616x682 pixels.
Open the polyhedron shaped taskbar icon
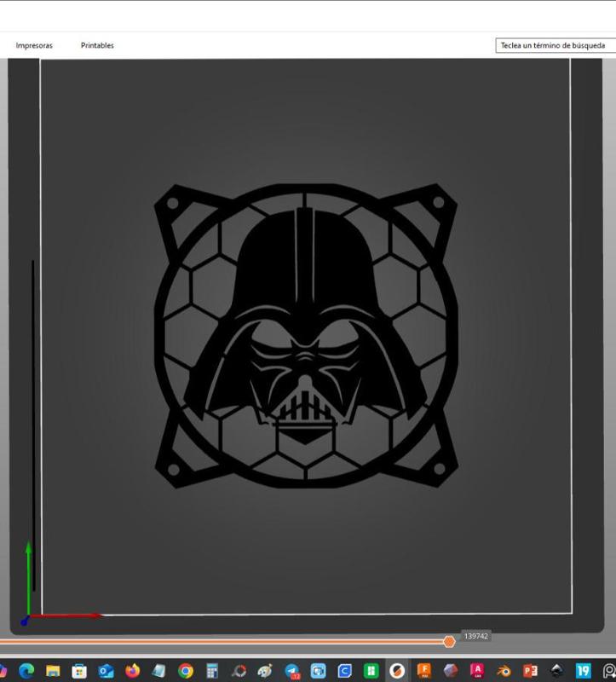click(x=451, y=671)
